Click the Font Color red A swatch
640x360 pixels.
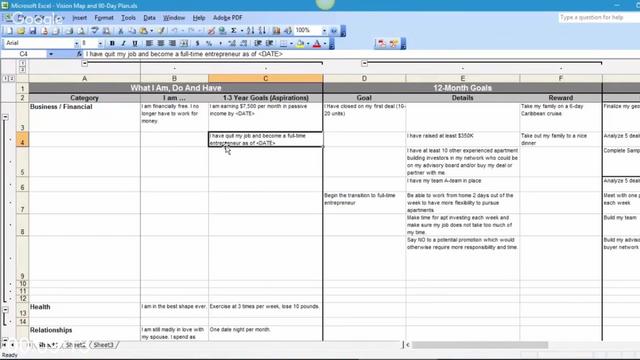pos(317,43)
